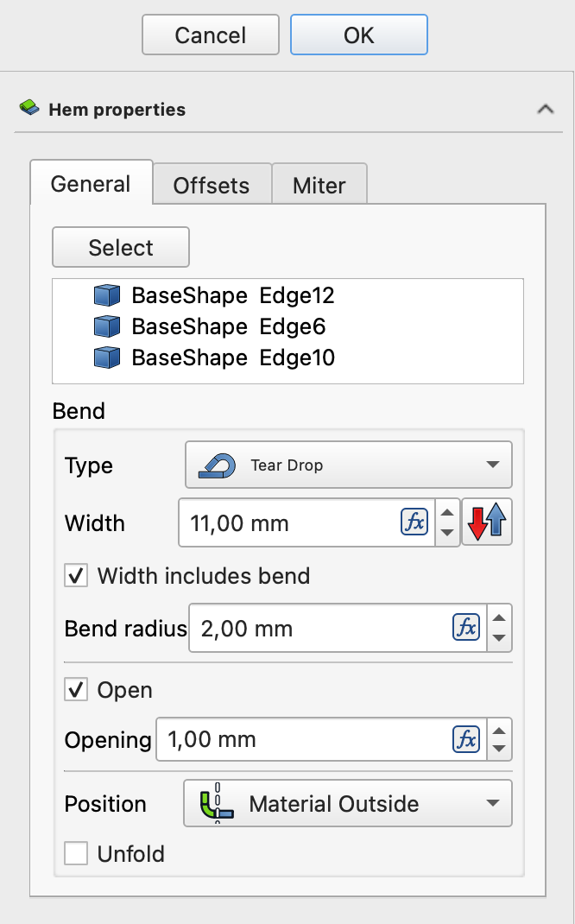The image size is (575, 924).
Task: Select the BaseShape Edge10 list entry
Action: coord(232,358)
